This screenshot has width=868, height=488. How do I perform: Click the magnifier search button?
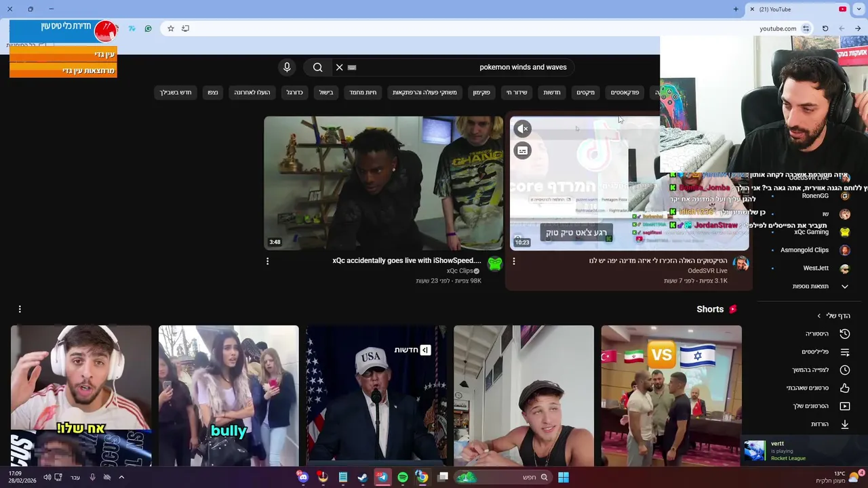[317, 67]
